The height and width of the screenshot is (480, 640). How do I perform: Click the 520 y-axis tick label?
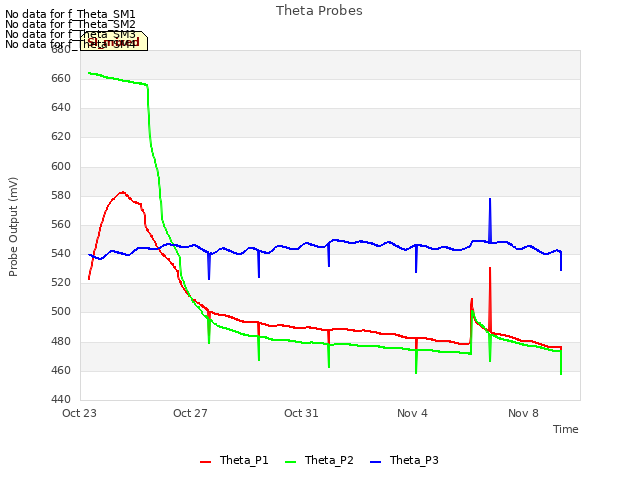(x=61, y=282)
